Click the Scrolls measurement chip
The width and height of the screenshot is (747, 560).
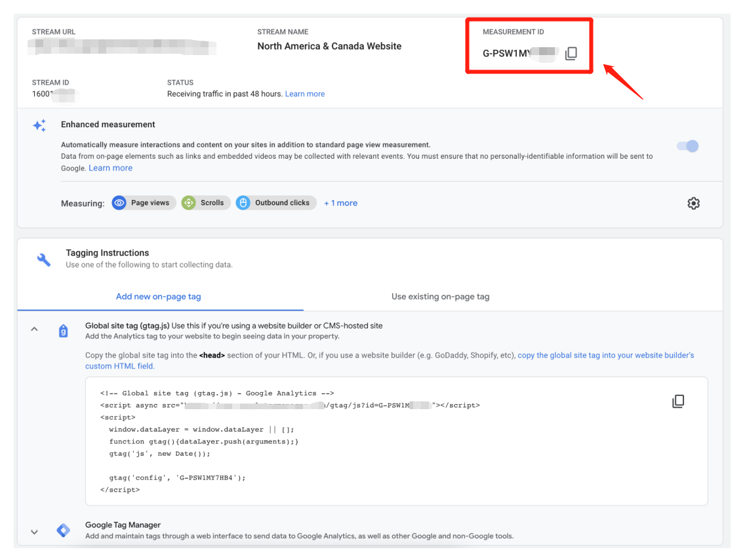205,203
